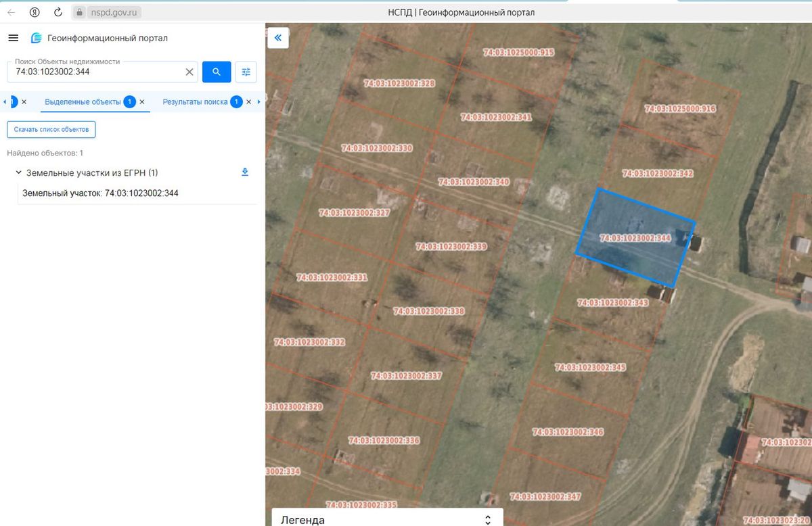Click parcel label 74:03:1025000:916
Screen dimensions: 812x526
coord(680,109)
